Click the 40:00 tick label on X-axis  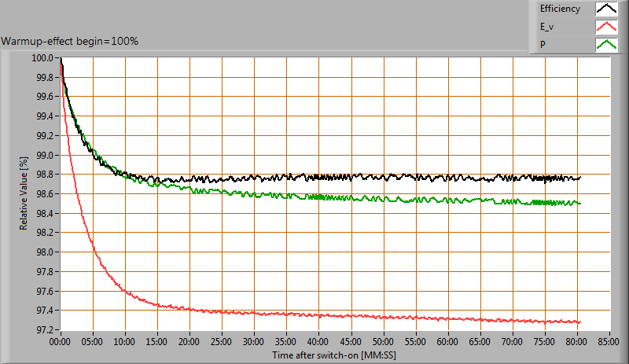(x=318, y=344)
